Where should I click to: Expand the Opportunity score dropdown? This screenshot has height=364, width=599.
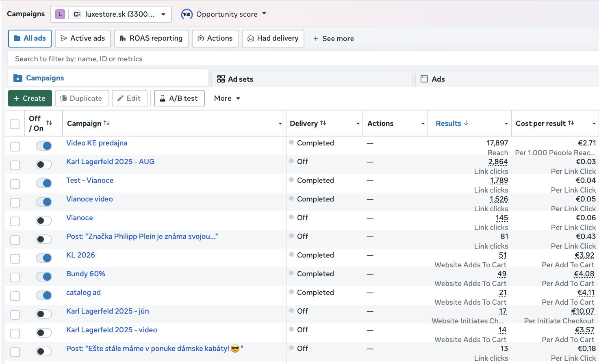[264, 13]
